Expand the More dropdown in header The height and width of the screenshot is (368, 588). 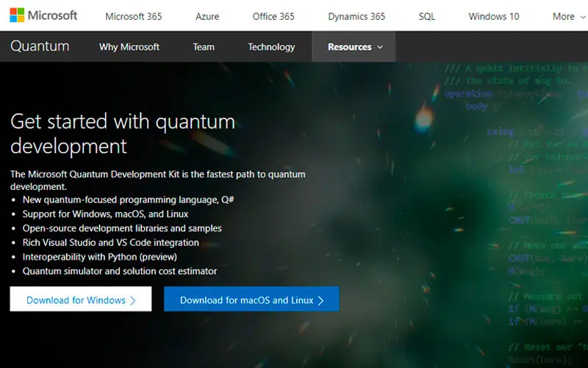coord(569,16)
